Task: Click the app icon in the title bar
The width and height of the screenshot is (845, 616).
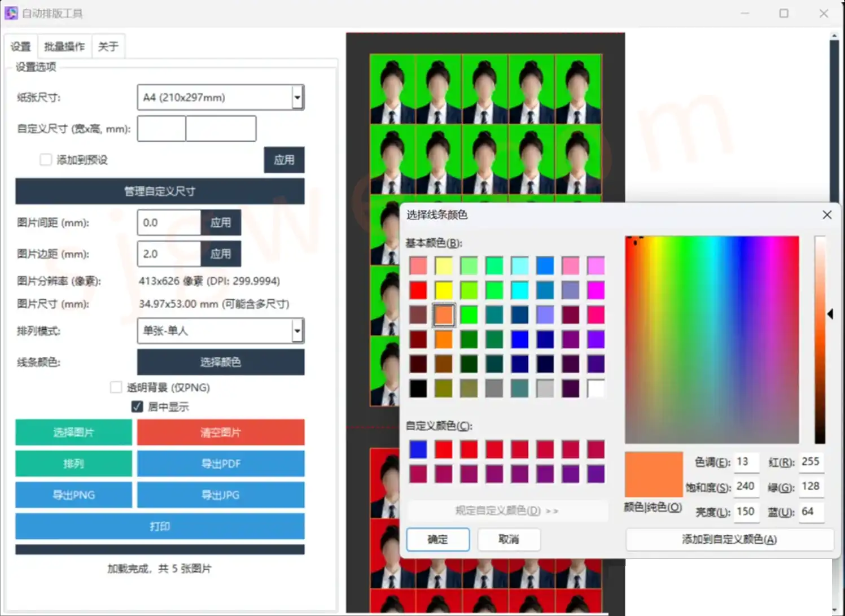Action: (11, 13)
